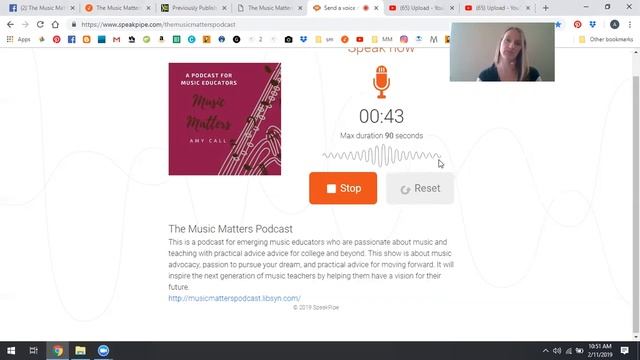This screenshot has height=360, width=640.
Task: View site security lock information
Action: pos(74,24)
